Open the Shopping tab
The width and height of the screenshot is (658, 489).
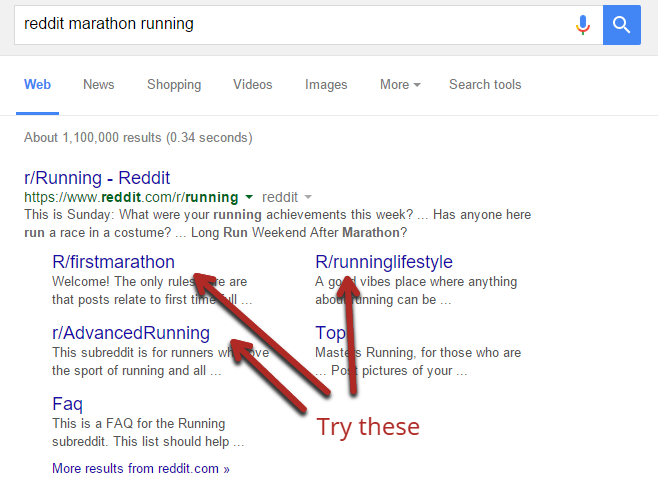tap(174, 85)
